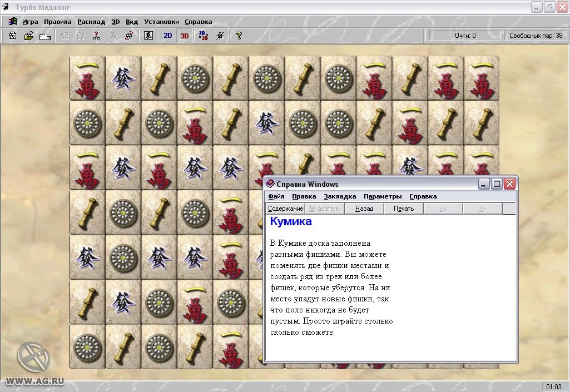
Task: Click the redo move toolbar icon
Action: [81, 36]
